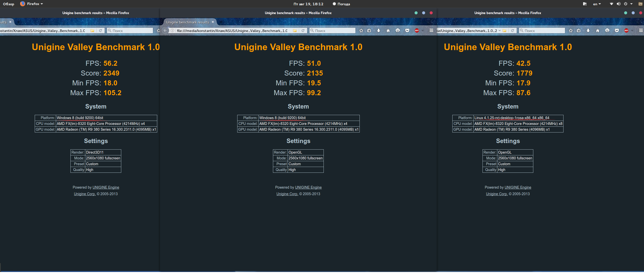The width and height of the screenshot is (644, 274).
Task: Click Adblock Plus ABP icon in rightmost window
Action: (x=626, y=31)
